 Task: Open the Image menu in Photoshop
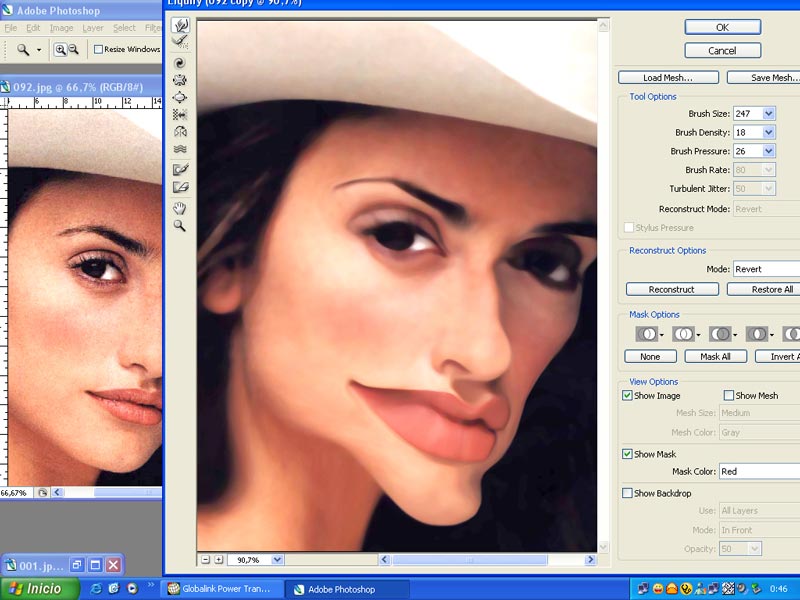pos(61,28)
